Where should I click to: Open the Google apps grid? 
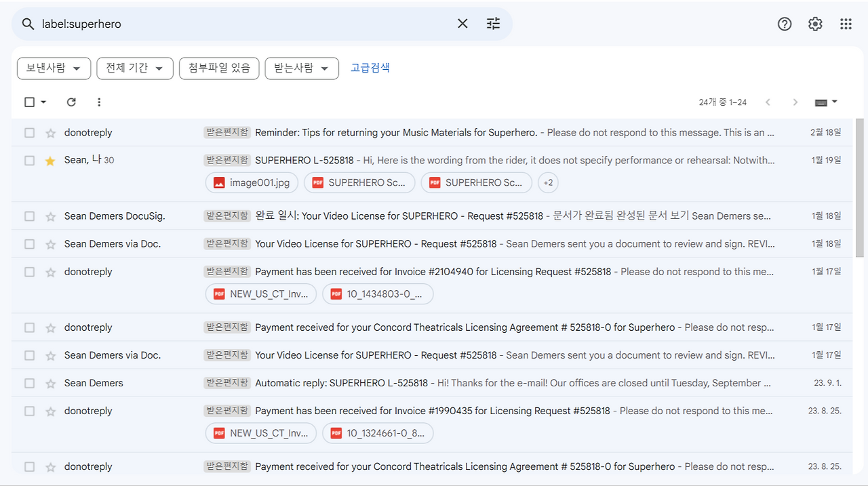click(845, 23)
